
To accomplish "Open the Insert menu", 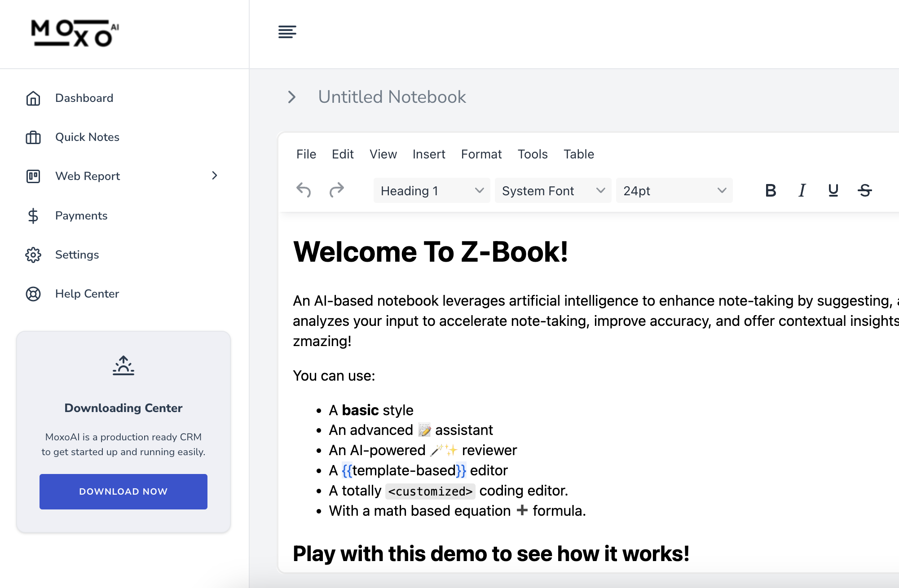I will [429, 154].
